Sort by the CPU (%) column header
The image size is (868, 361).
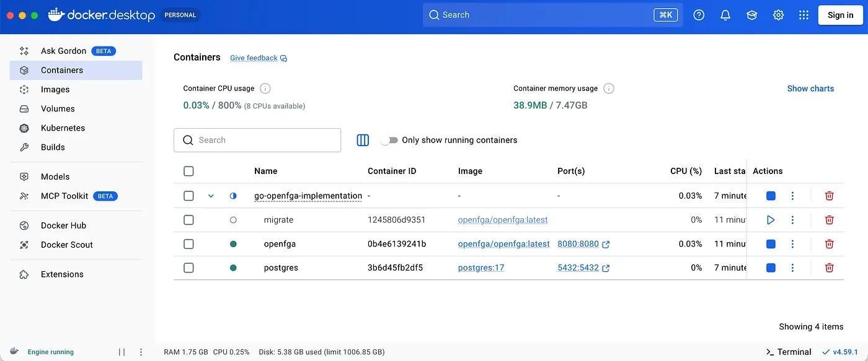[x=686, y=171]
